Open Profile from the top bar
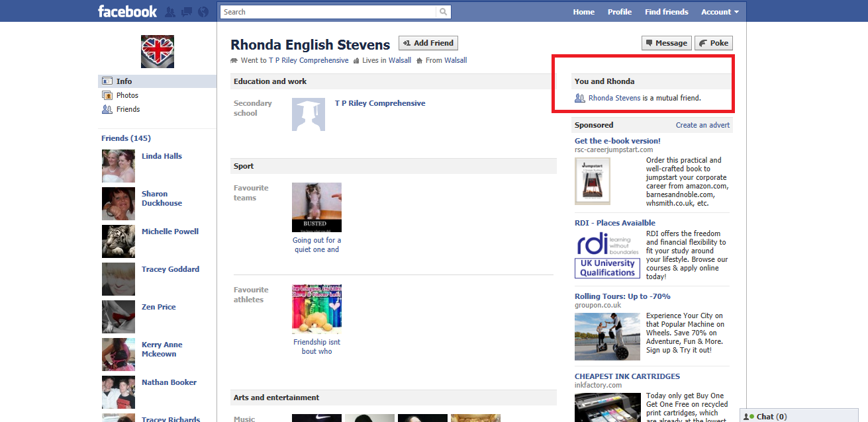The image size is (868, 422). (620, 12)
